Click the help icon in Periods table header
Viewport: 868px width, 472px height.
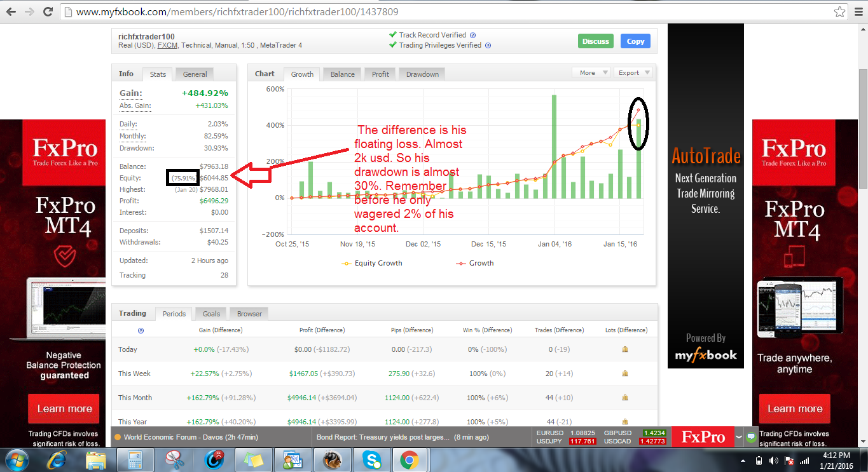pyautogui.click(x=141, y=330)
